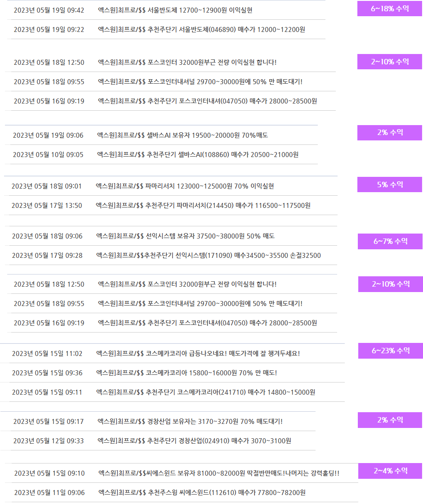
Task: Open 선익시스템 보유자 37500~38000원 50% 매도 message
Action: click(185, 236)
